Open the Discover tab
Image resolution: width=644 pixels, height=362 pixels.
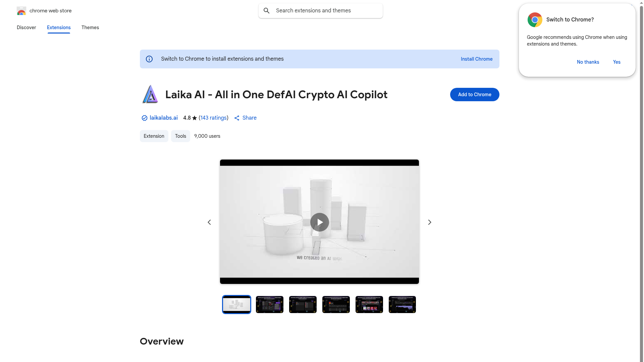[26, 27]
